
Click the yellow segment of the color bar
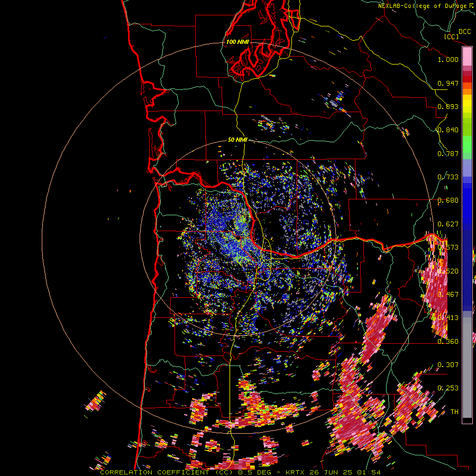pyautogui.click(x=467, y=104)
